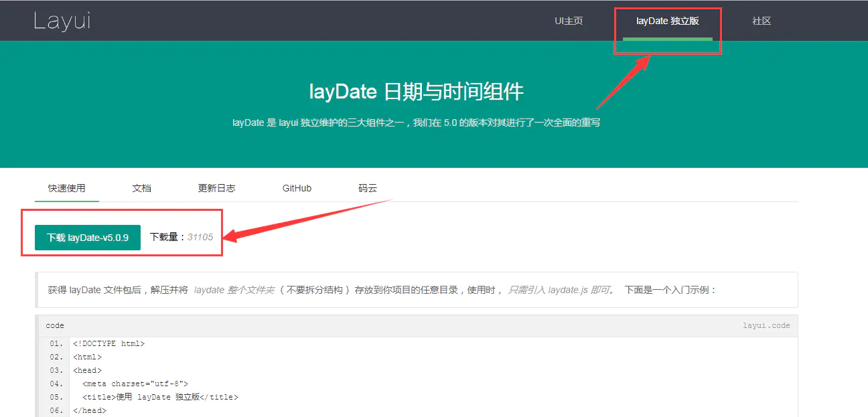Screen dimensions: 868x417
Task: Click the green underline indicator under layDate 独立版
Action: click(667, 40)
